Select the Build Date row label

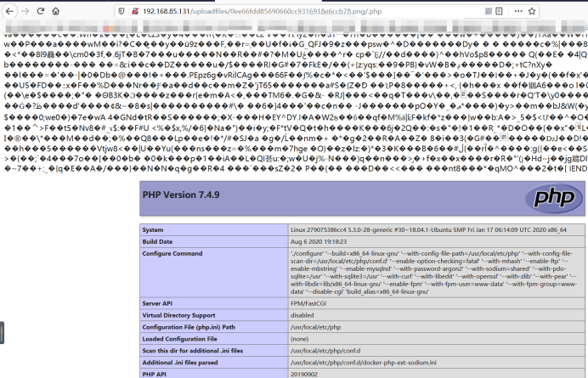tap(157, 241)
